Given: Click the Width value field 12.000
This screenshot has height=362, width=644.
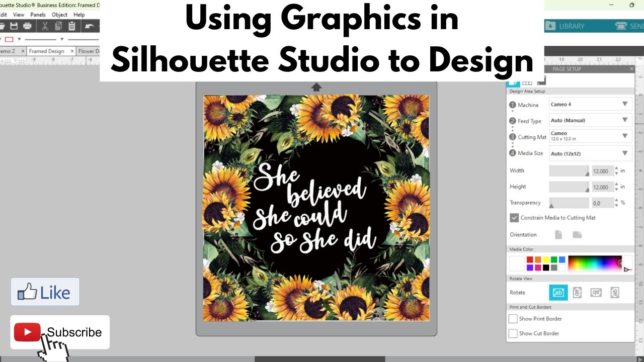Looking at the screenshot, I should click(x=602, y=171).
